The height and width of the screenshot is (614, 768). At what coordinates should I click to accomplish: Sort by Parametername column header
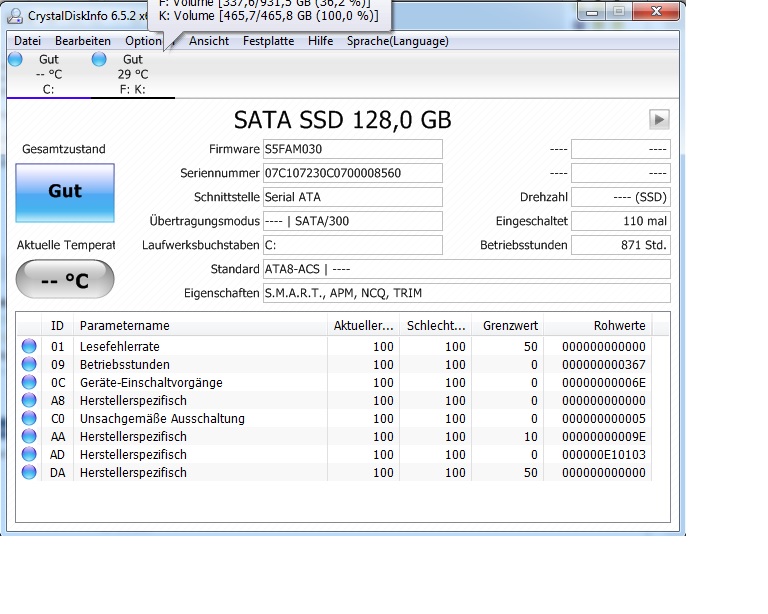pyautogui.click(x=200, y=326)
